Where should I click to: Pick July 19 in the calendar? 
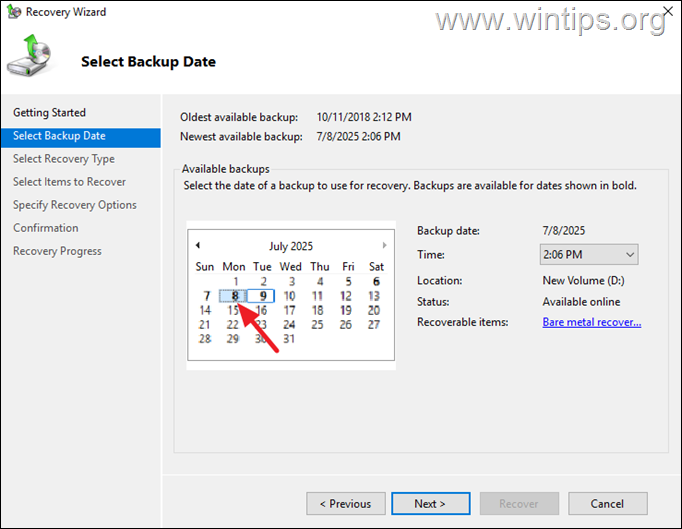point(346,311)
